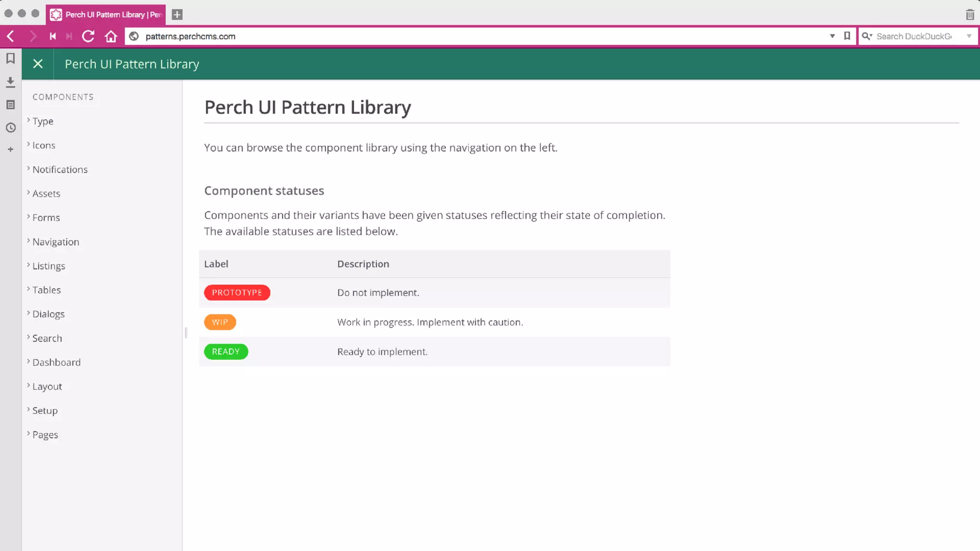Open the Dashboard navigation link
Image resolution: width=980 pixels, height=551 pixels.
click(56, 363)
